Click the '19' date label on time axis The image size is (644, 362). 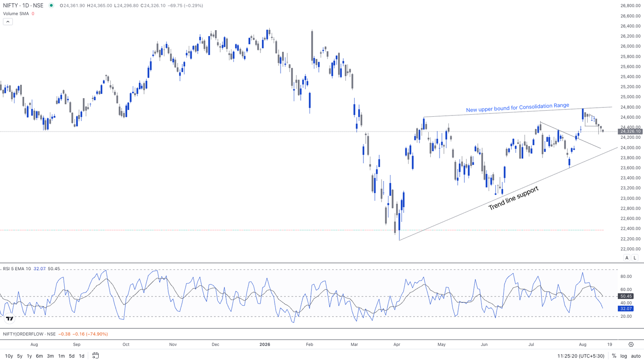click(x=610, y=344)
